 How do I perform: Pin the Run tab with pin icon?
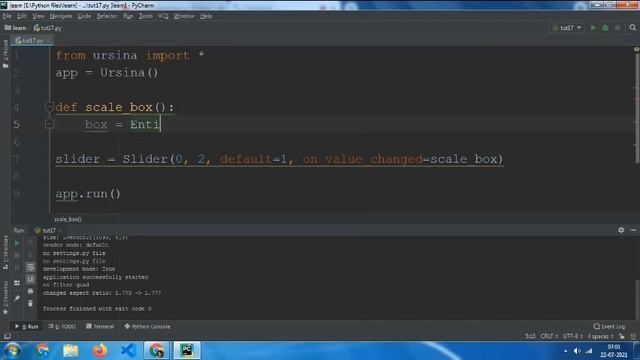pyautogui.click(x=17, y=298)
